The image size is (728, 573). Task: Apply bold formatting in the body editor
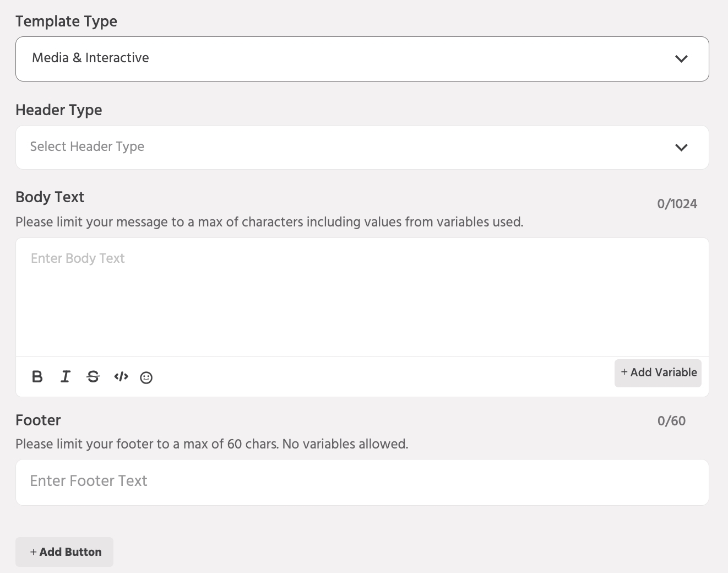click(37, 377)
